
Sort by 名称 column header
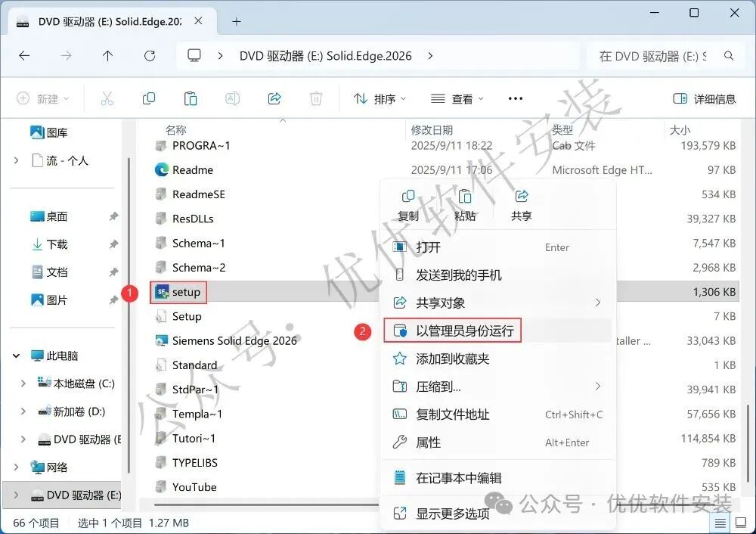175,130
